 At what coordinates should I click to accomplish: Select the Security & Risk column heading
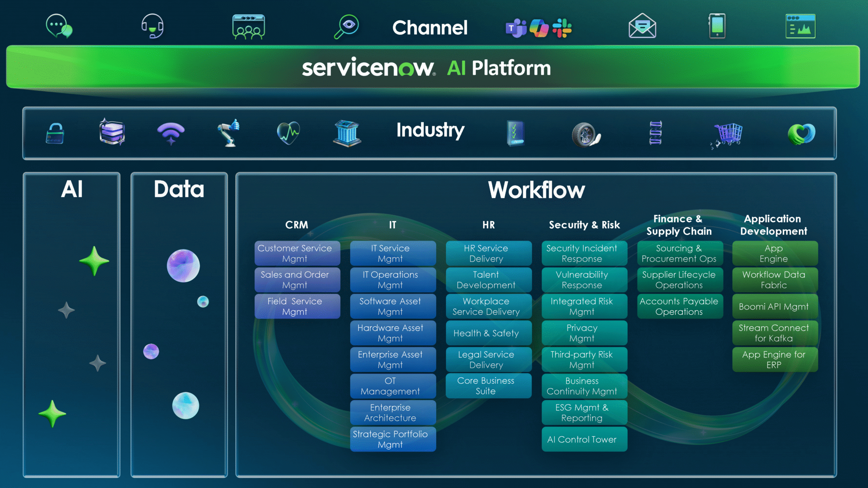click(x=584, y=225)
